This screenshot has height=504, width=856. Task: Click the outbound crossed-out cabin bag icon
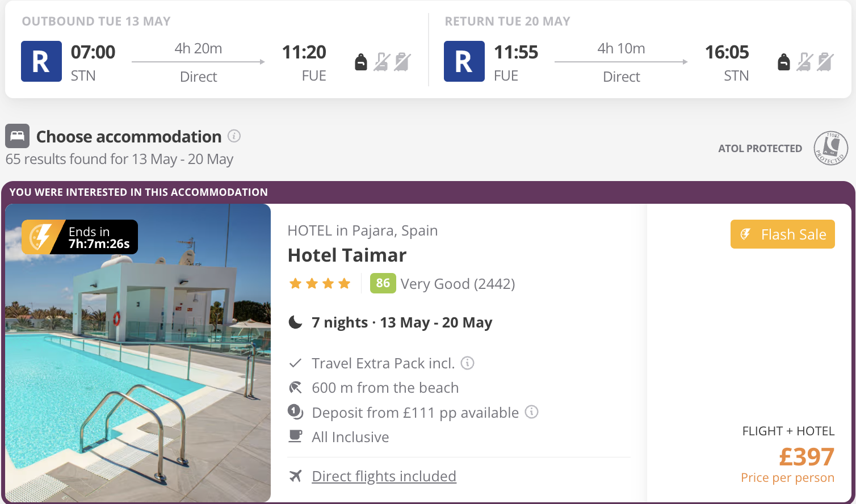pyautogui.click(x=382, y=62)
